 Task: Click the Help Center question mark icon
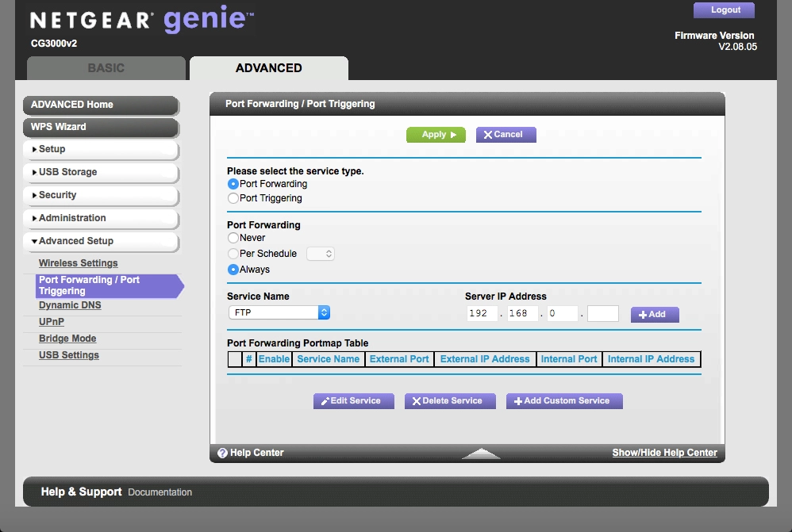click(x=222, y=453)
